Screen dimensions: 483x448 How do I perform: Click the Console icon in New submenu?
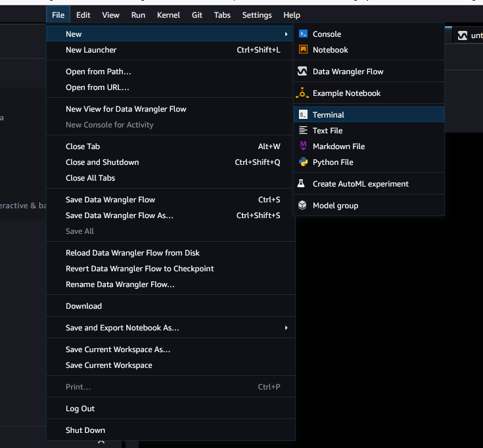pos(303,34)
